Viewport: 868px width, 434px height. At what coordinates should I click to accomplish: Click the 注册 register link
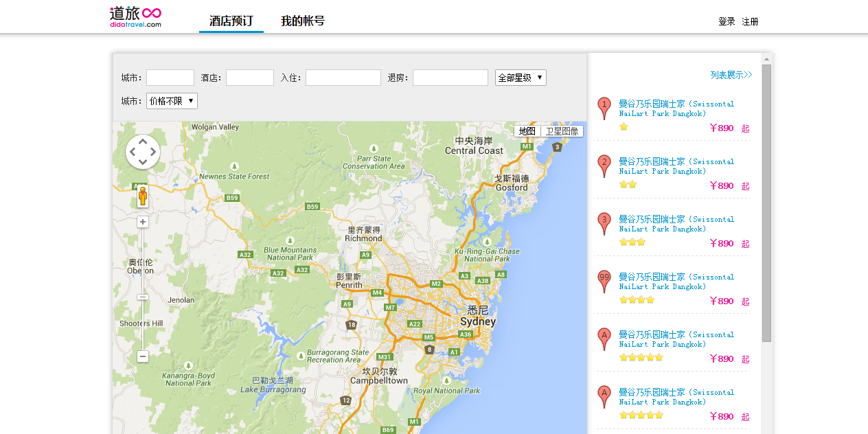pos(750,22)
